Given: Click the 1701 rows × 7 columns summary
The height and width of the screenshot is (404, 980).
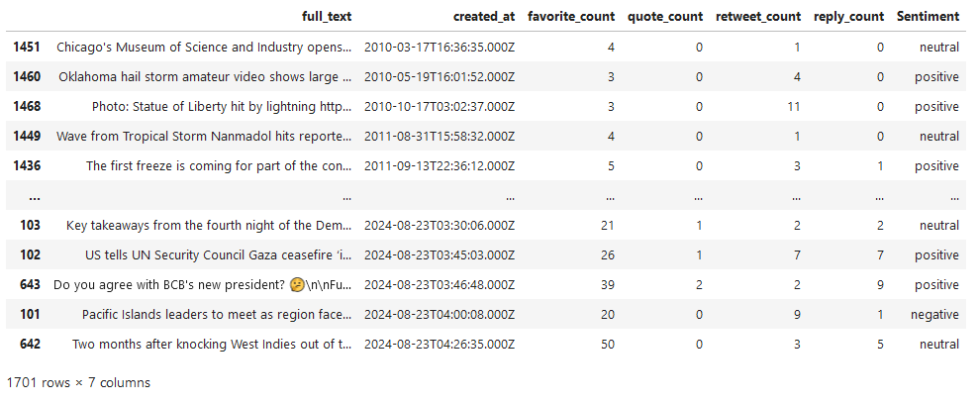Looking at the screenshot, I should pos(78,383).
